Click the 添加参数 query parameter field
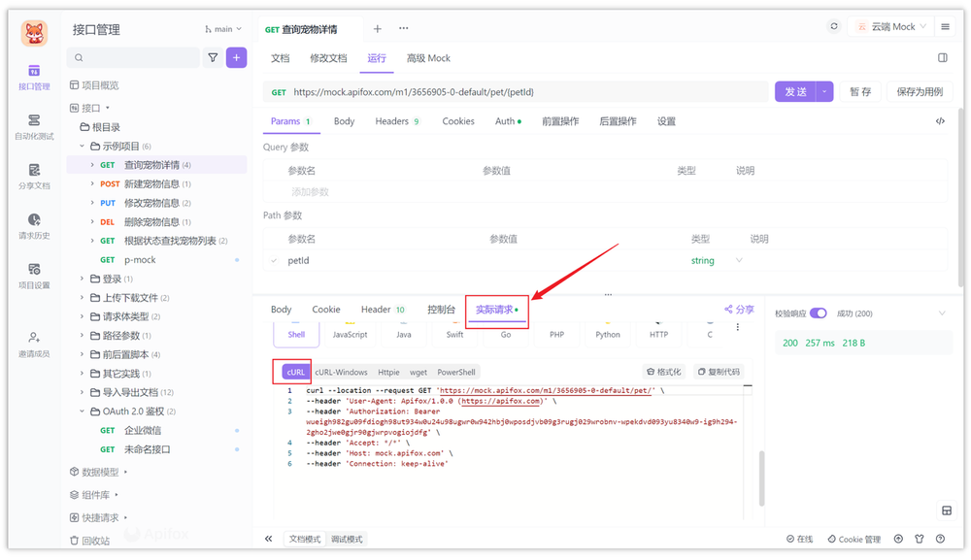The width and height of the screenshot is (971, 560). click(x=310, y=192)
